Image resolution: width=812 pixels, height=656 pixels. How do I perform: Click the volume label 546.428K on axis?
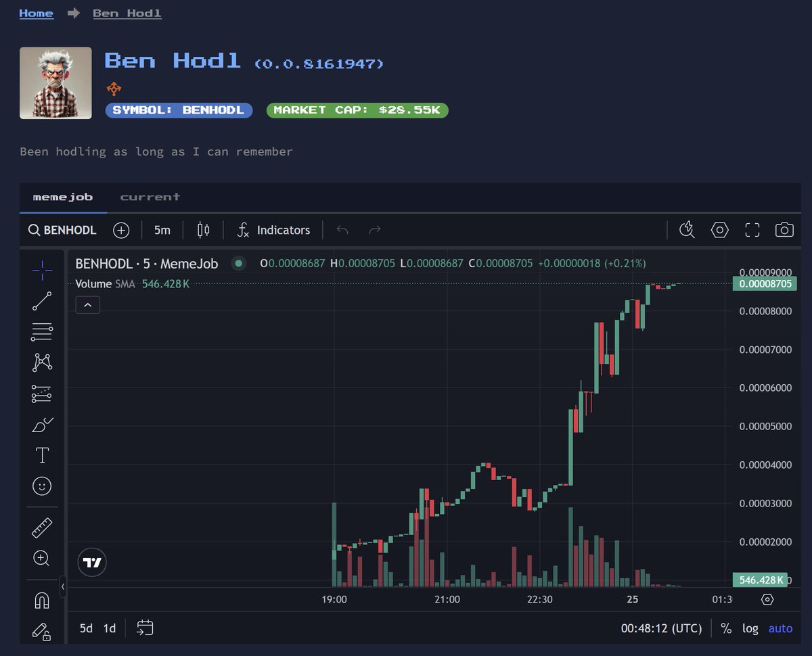(761, 580)
